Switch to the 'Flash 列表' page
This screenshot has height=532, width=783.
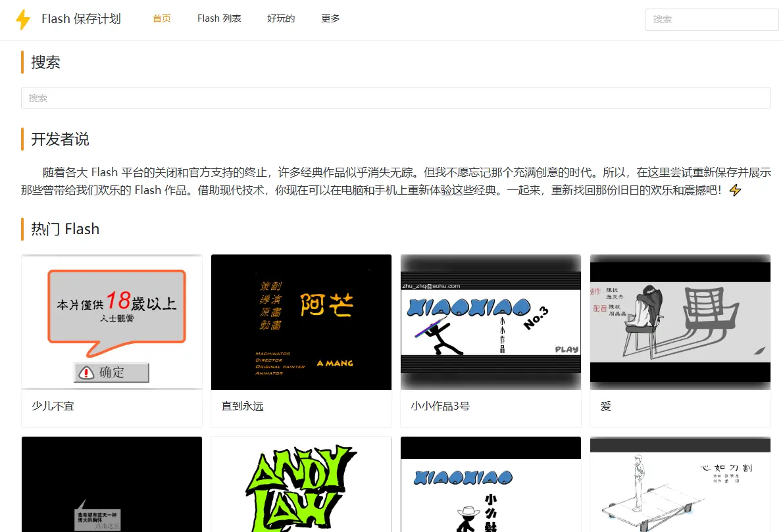(x=219, y=19)
